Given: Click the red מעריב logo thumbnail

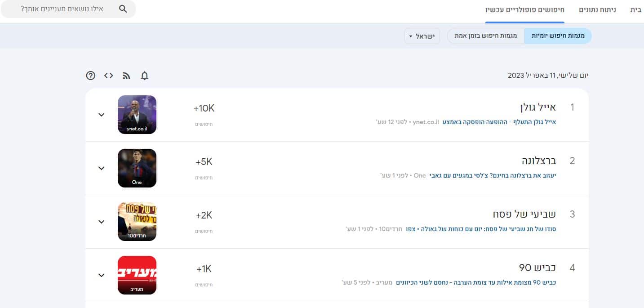Looking at the screenshot, I should point(137,275).
